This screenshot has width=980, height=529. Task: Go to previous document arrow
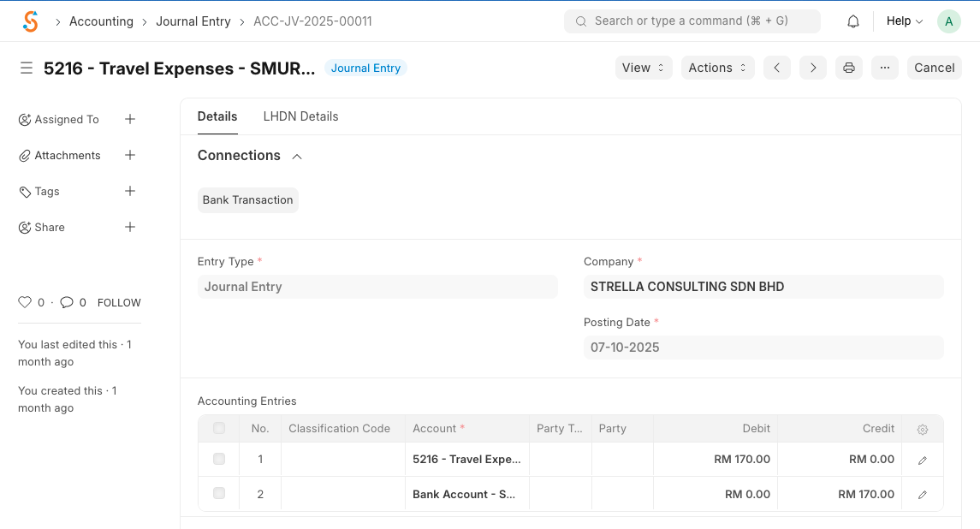776,68
